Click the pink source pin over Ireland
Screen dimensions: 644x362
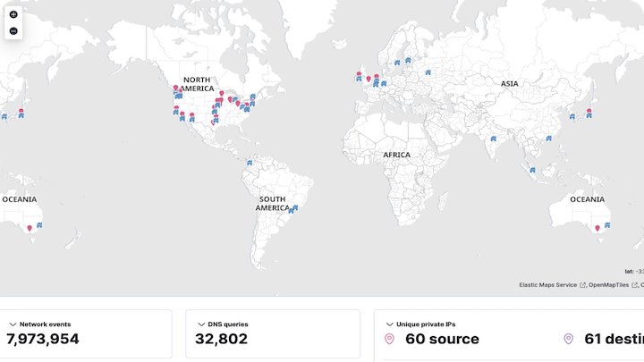(359, 75)
